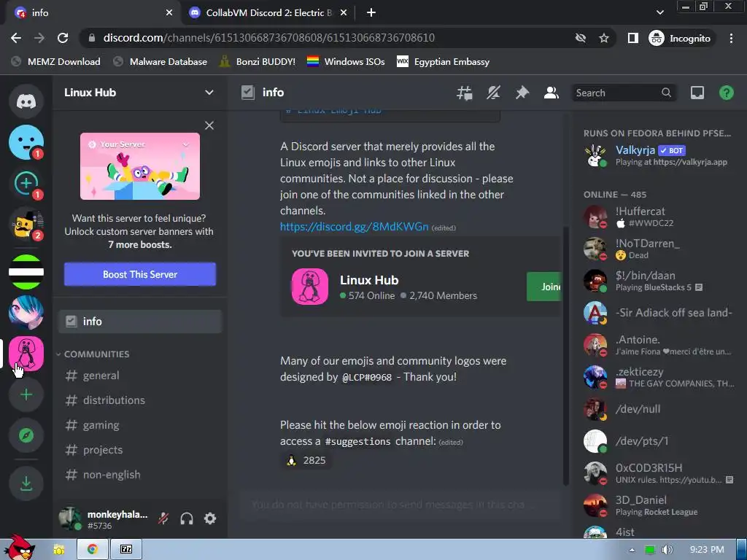The width and height of the screenshot is (747, 560).
Task: Open the blue smiley face server
Action: coord(26,142)
